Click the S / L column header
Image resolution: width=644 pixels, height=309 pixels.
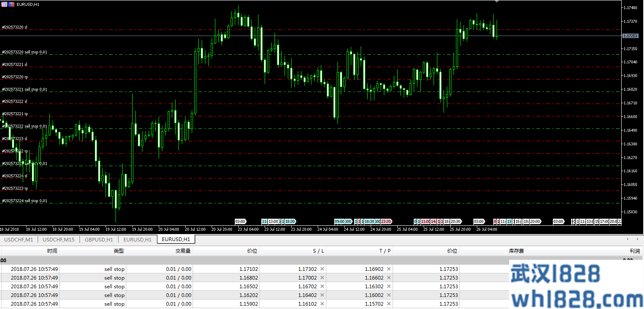293,251
